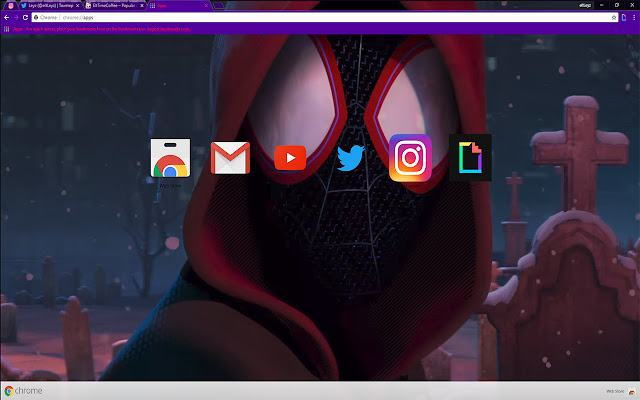Click the GIPHY extension icon in toolbar
The image size is (640, 400).
[x=624, y=18]
